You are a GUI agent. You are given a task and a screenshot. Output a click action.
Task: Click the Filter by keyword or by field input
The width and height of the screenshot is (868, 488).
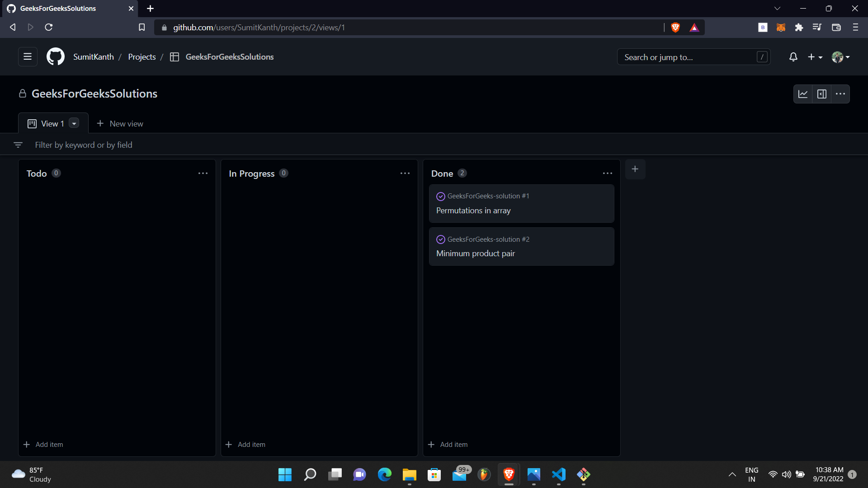click(136, 145)
